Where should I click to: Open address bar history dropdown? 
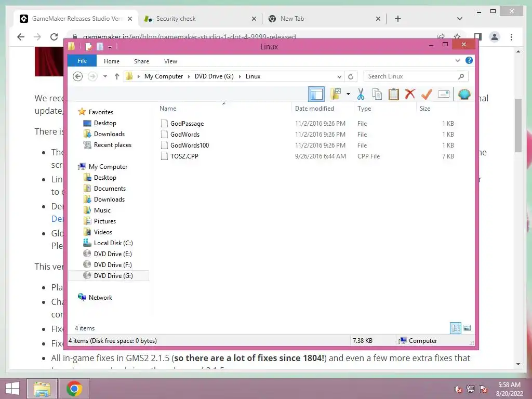pyautogui.click(x=339, y=76)
